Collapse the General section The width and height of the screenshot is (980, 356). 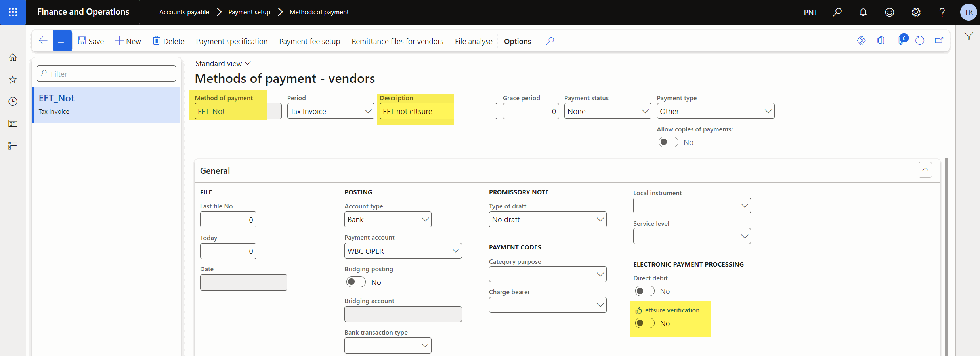[x=925, y=170]
